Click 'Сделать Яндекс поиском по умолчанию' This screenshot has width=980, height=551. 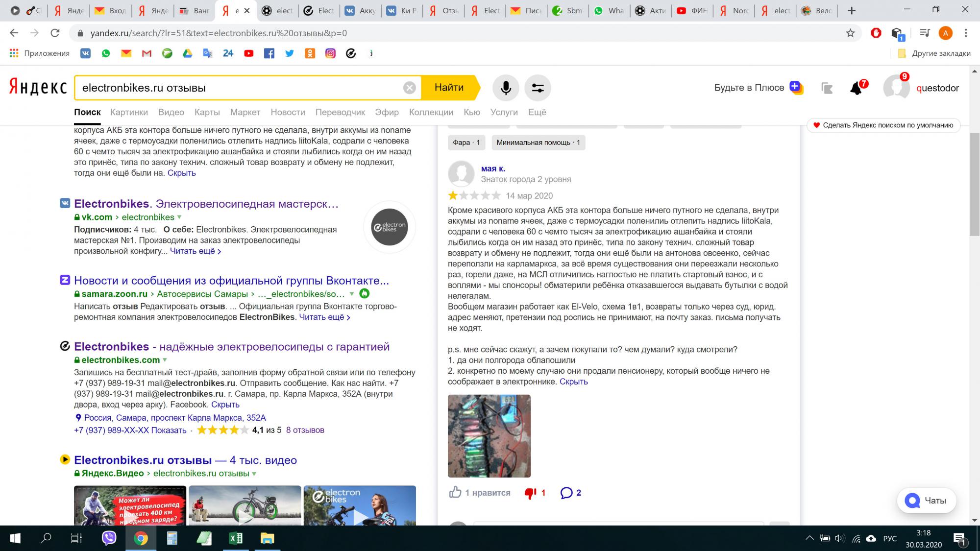pos(883,125)
